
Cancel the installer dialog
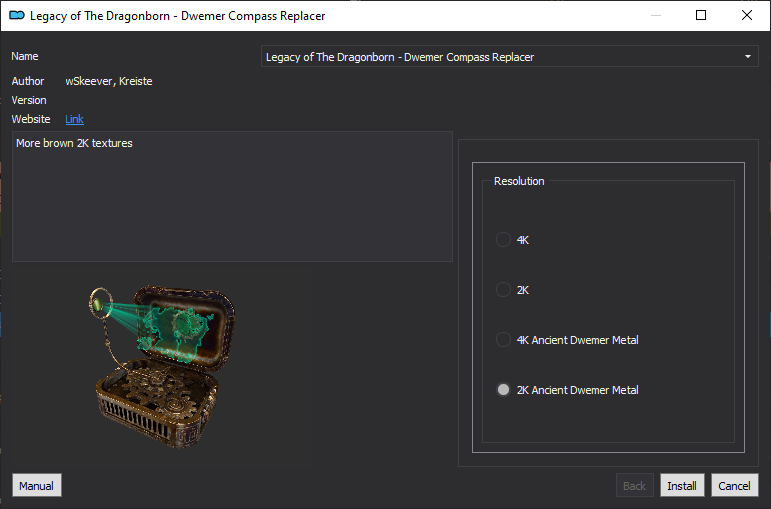[x=734, y=485]
